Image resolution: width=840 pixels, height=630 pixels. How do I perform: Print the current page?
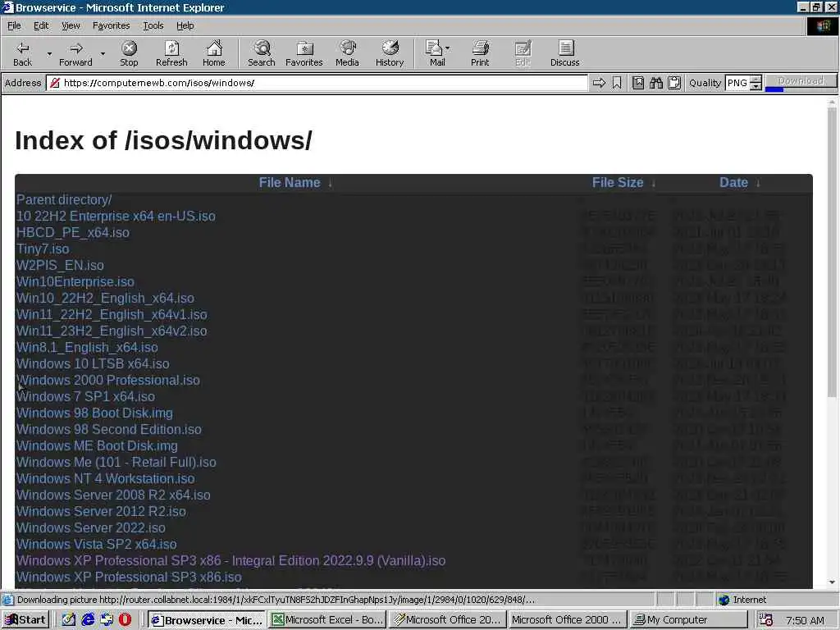coord(480,53)
